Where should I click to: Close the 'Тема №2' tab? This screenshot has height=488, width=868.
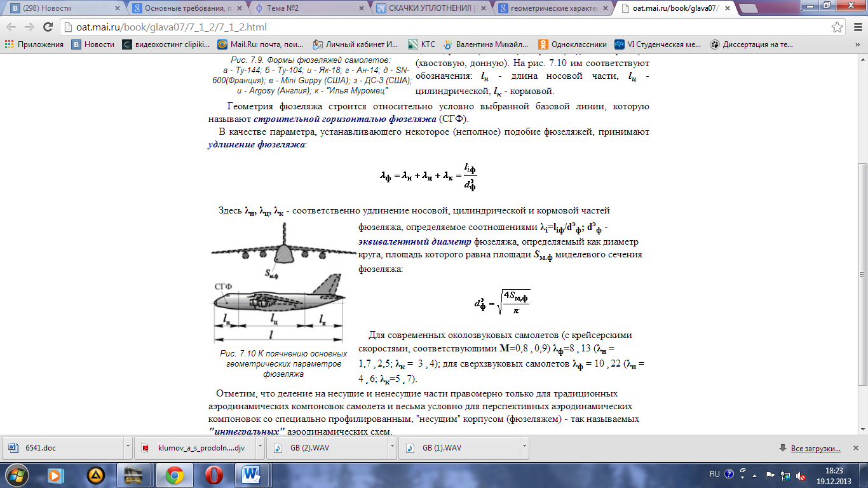coord(362,9)
